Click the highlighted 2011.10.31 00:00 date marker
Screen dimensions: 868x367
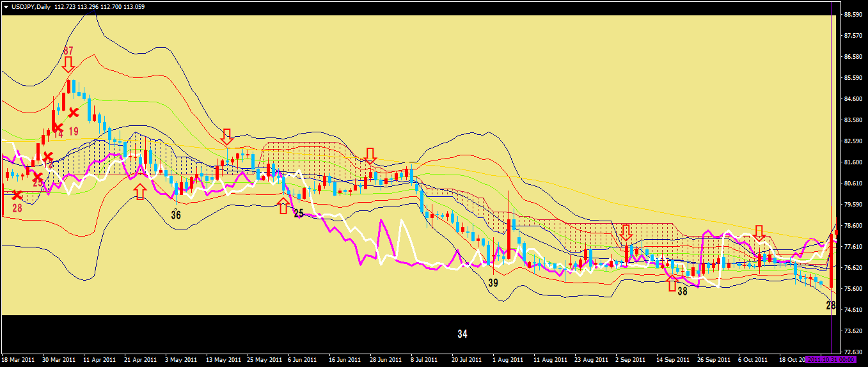[832, 360]
